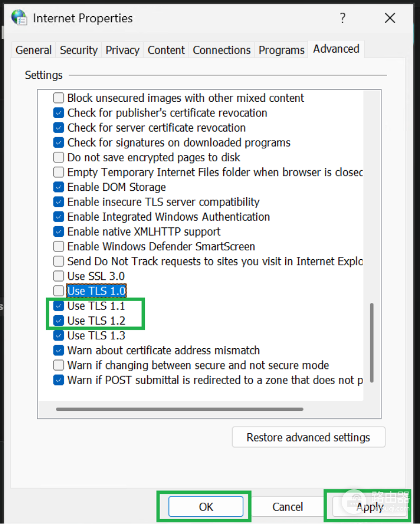Go to the Privacy tab

(x=122, y=50)
